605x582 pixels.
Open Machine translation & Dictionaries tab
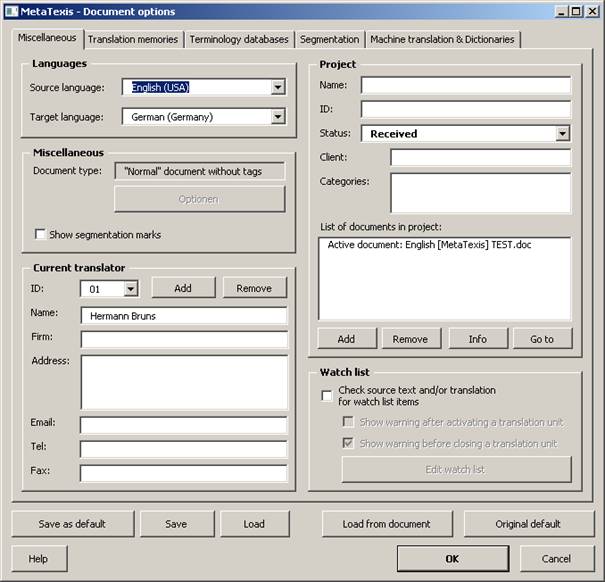(442, 39)
